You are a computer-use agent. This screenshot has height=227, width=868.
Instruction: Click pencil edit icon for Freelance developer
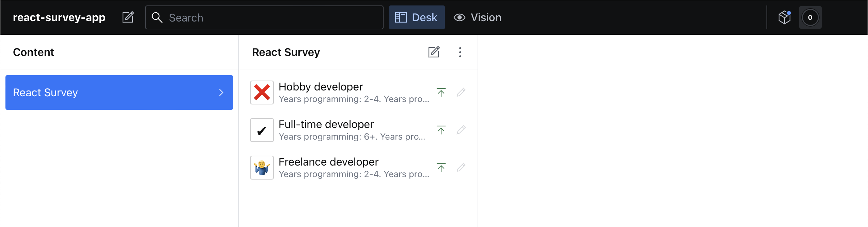[461, 167]
